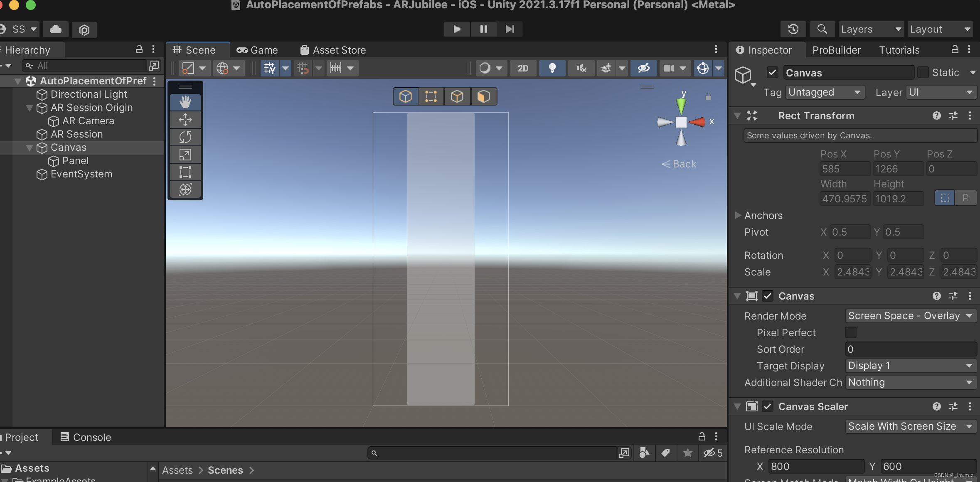Enable the Static checkbox

[x=923, y=73]
